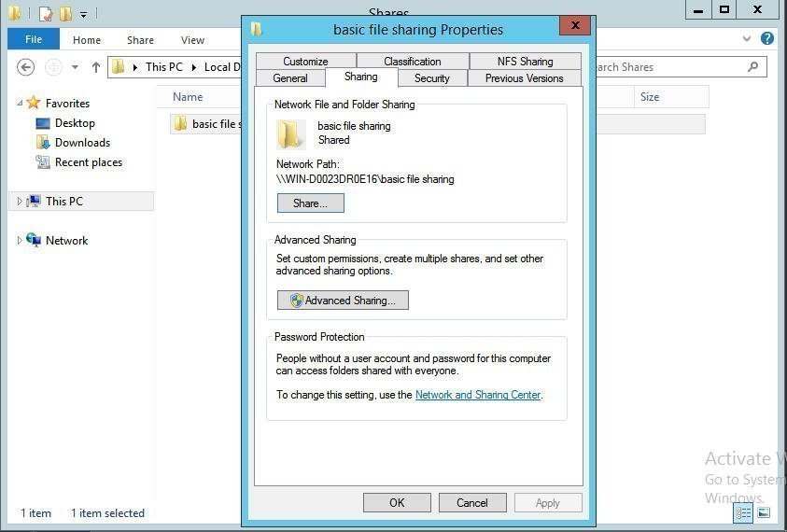Open the Security tab
Image resolution: width=787 pixels, height=532 pixels.
point(432,78)
